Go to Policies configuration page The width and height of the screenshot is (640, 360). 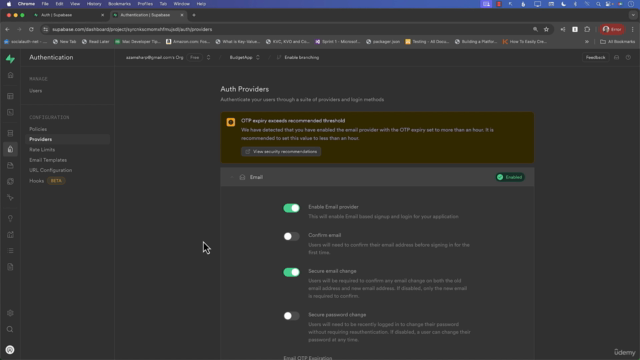38,129
